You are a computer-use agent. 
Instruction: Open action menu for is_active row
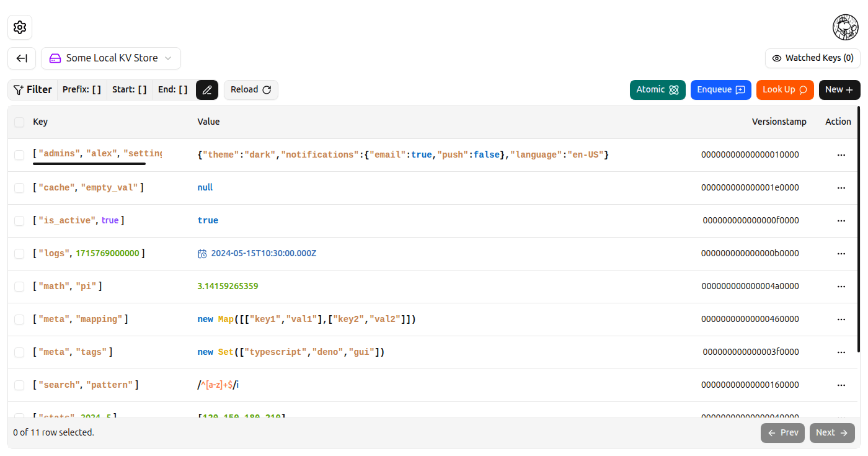(841, 221)
